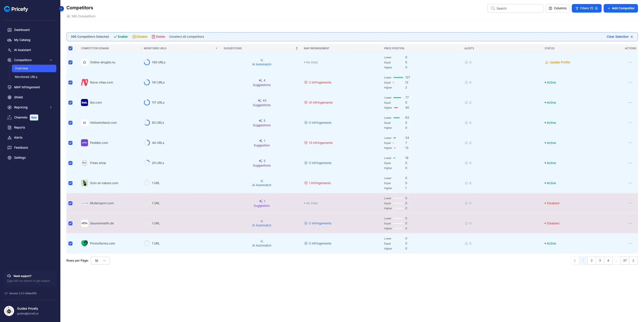
Task: Click the Clear Selection link
Action: pyautogui.click(x=620, y=37)
